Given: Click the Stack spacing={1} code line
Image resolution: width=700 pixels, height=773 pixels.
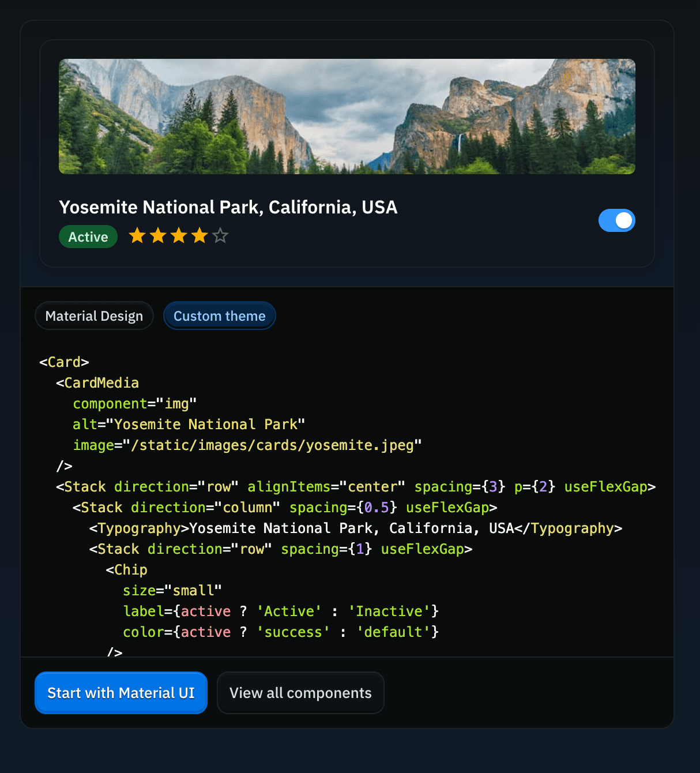Looking at the screenshot, I should tap(281, 549).
